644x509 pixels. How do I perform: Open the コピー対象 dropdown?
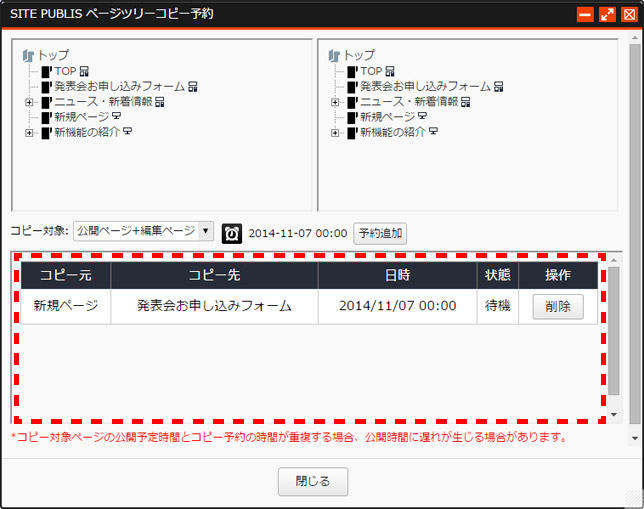[143, 231]
